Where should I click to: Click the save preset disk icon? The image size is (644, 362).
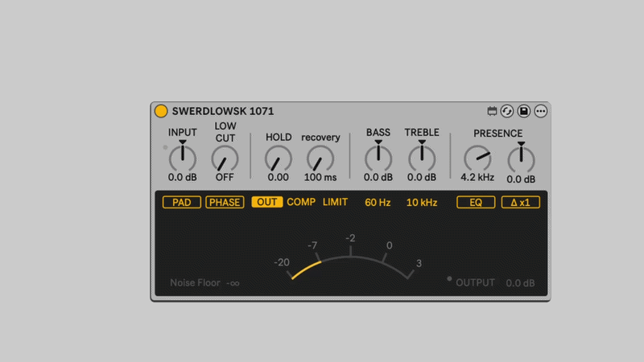524,111
